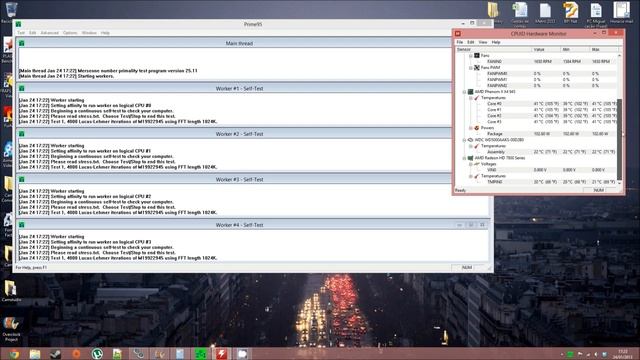The height and width of the screenshot is (360, 640).
Task: Collapse the WDC hard drive node
Action: [464, 140]
